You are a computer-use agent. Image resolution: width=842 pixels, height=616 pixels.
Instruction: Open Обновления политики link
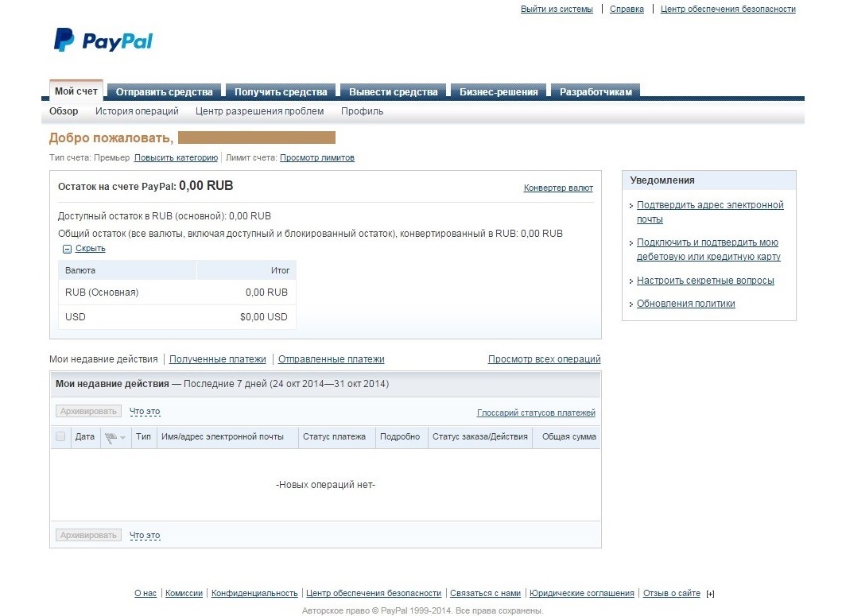point(685,304)
